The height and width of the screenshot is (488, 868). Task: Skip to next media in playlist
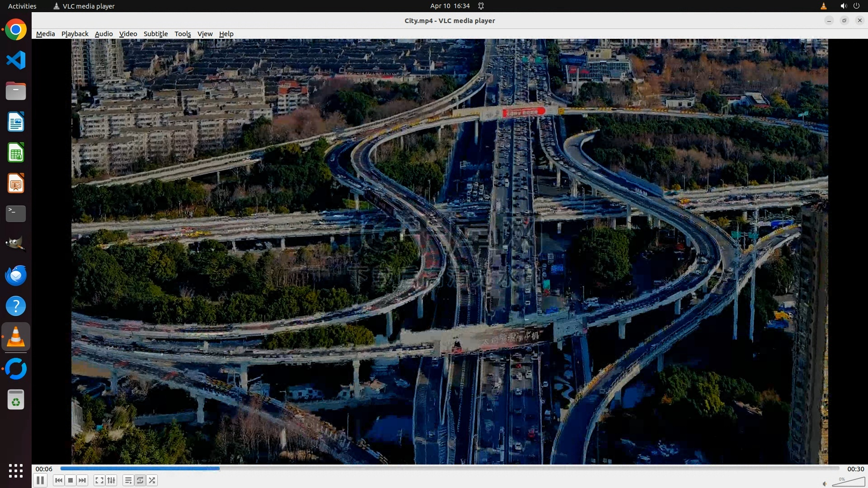(x=82, y=480)
